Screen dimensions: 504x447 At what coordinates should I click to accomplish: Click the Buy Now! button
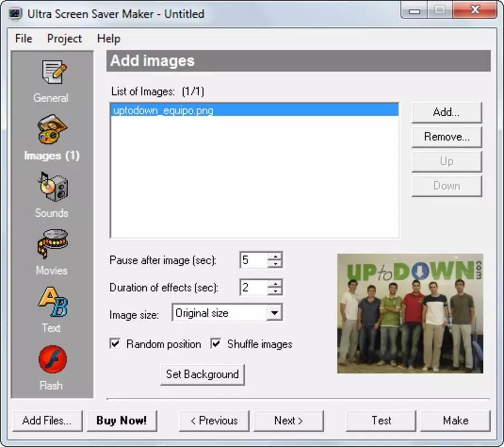click(x=122, y=421)
